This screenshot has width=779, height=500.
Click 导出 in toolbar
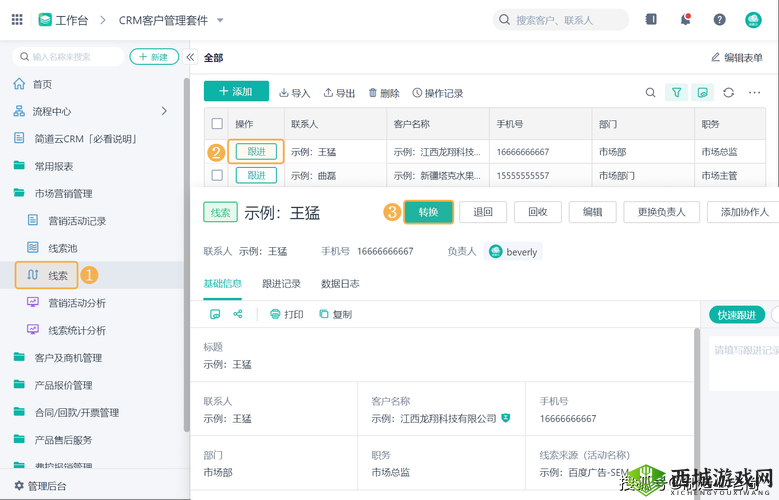click(x=339, y=93)
